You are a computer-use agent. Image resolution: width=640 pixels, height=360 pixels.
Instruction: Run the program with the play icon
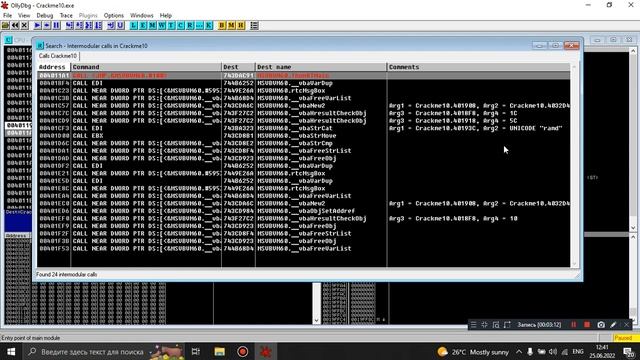coord(38,25)
